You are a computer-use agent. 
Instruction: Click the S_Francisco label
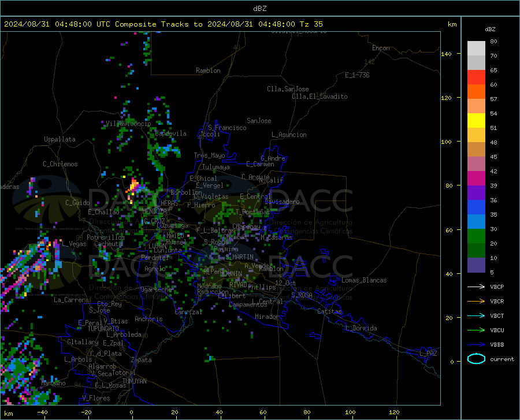coord(227,128)
